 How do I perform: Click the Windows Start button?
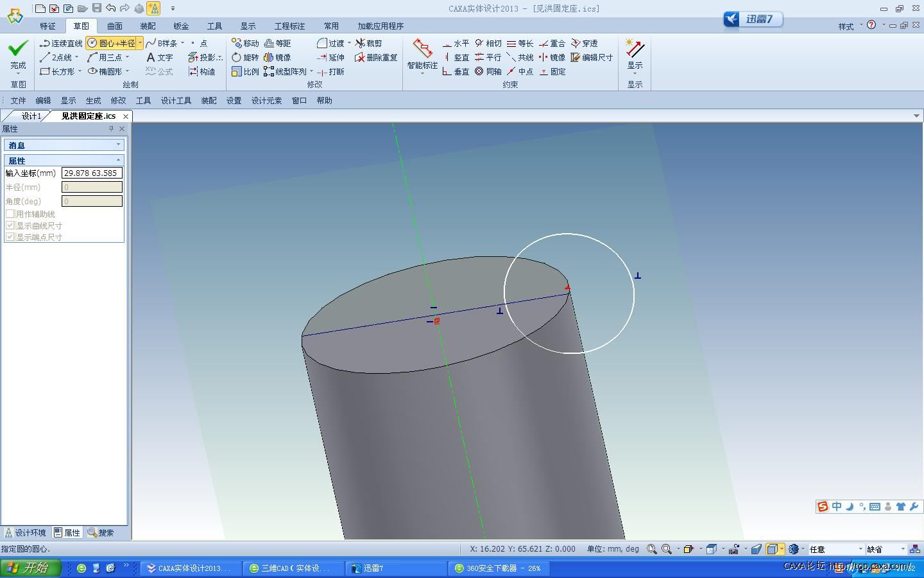click(30, 568)
